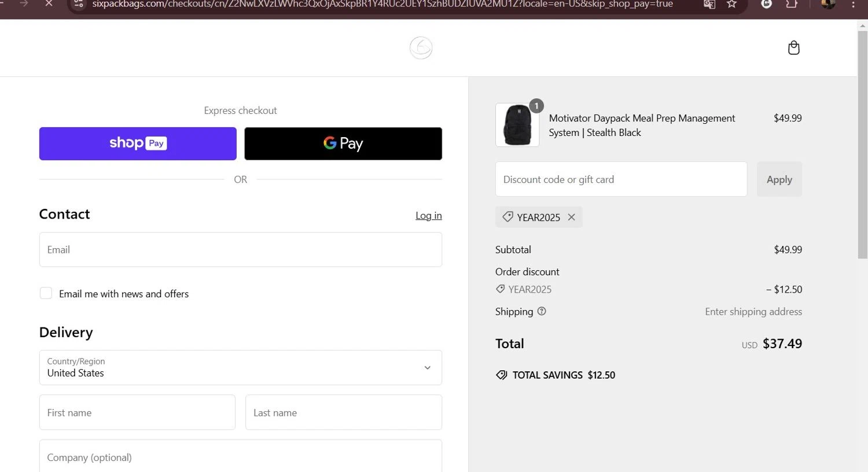Focus the First name field
The width and height of the screenshot is (868, 472).
(137, 412)
